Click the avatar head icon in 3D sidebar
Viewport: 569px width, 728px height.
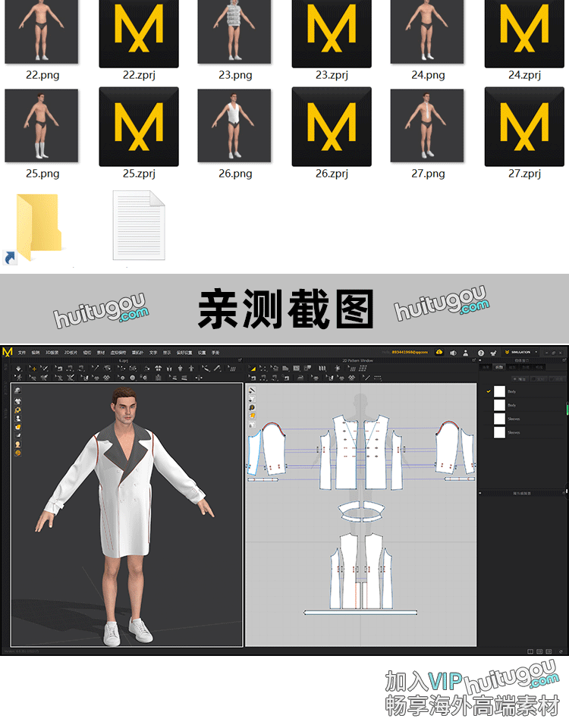(x=17, y=444)
